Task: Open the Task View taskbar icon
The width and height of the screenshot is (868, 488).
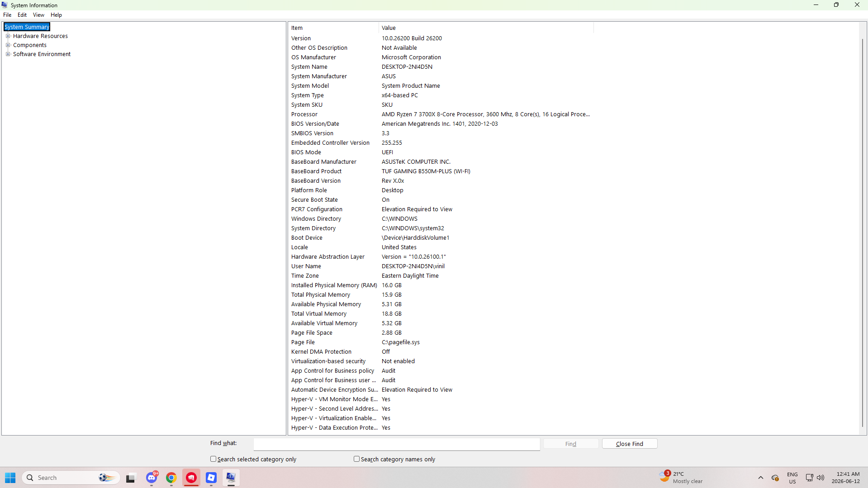Action: (131, 478)
